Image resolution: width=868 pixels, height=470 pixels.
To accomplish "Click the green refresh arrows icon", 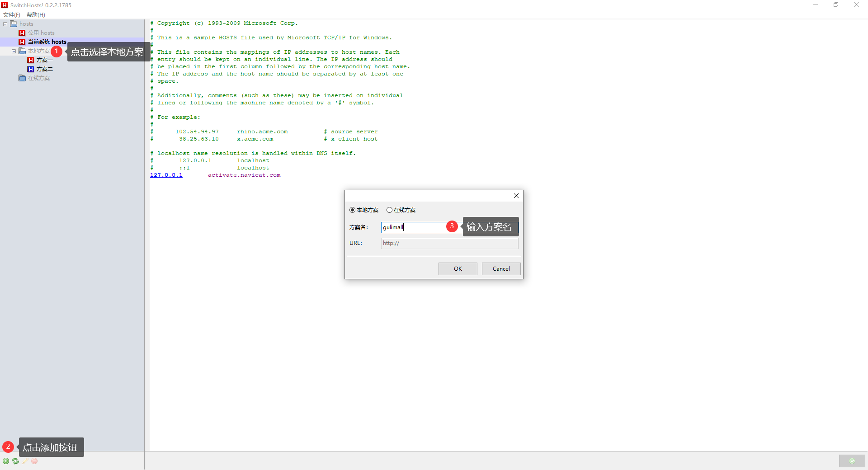I will coord(15,461).
